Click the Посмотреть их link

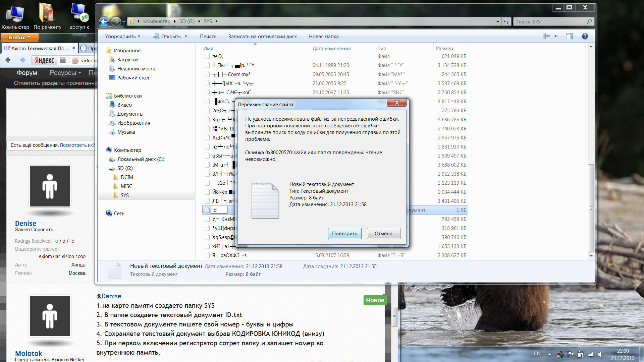tap(77, 145)
